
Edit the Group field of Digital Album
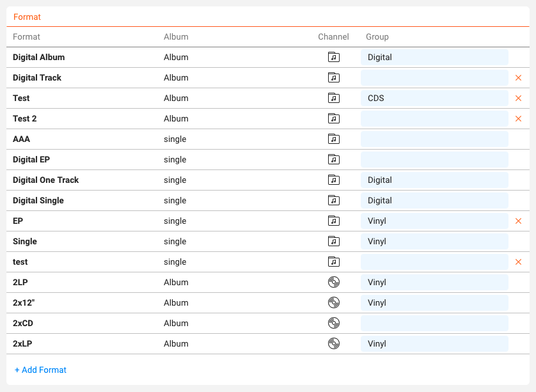pyautogui.click(x=434, y=57)
